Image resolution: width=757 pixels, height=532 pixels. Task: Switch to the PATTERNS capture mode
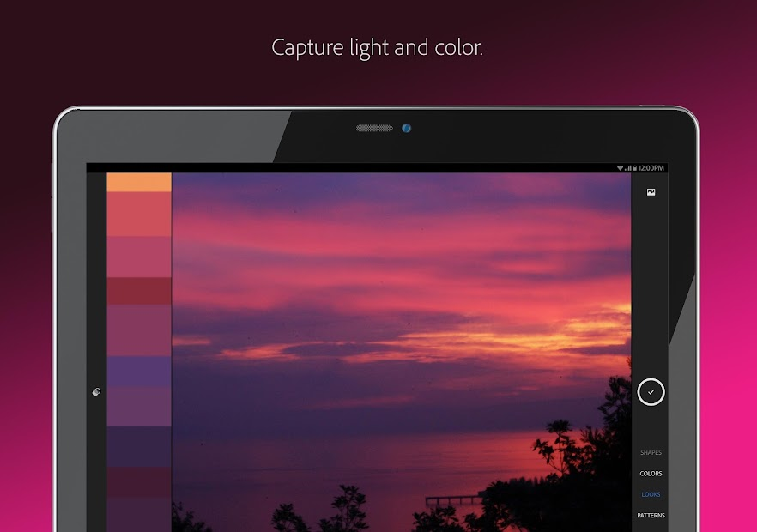(651, 515)
